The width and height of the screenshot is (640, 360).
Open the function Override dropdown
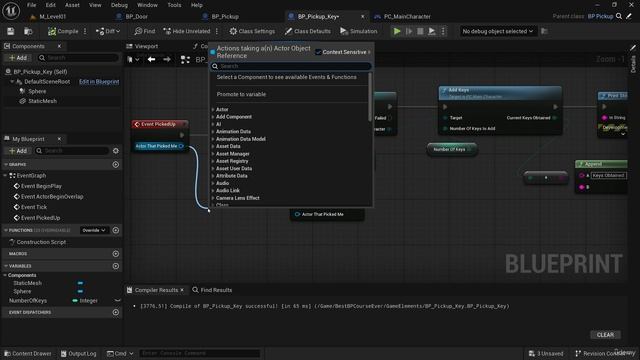coord(94,230)
